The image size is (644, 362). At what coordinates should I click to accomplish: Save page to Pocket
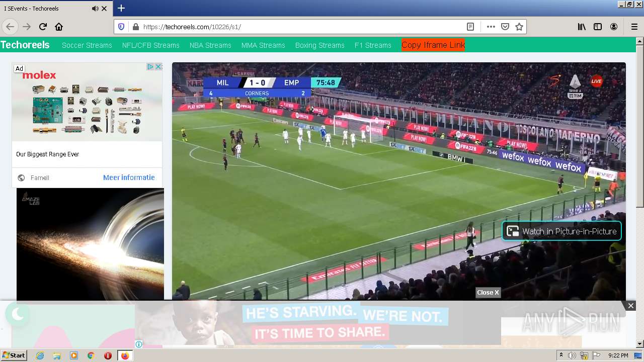[505, 27]
